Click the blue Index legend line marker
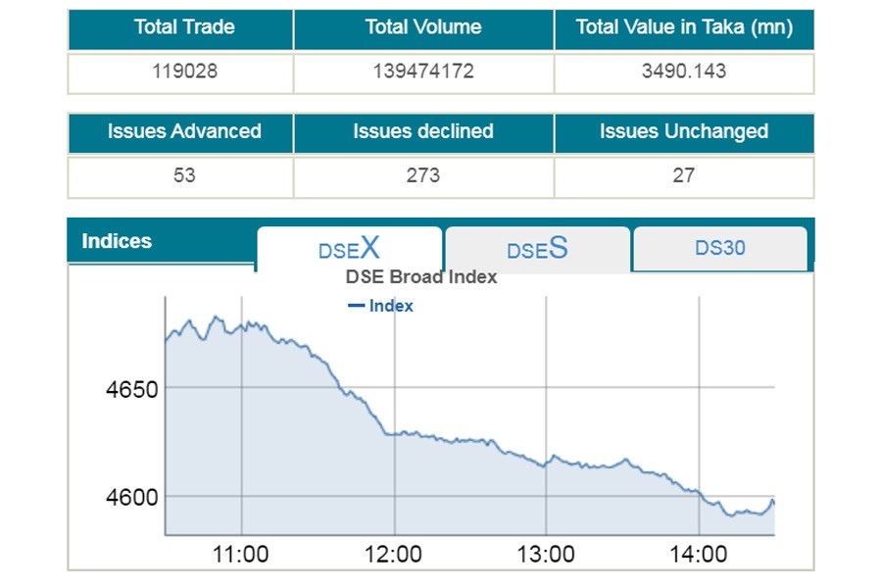The width and height of the screenshot is (882, 588). click(357, 306)
